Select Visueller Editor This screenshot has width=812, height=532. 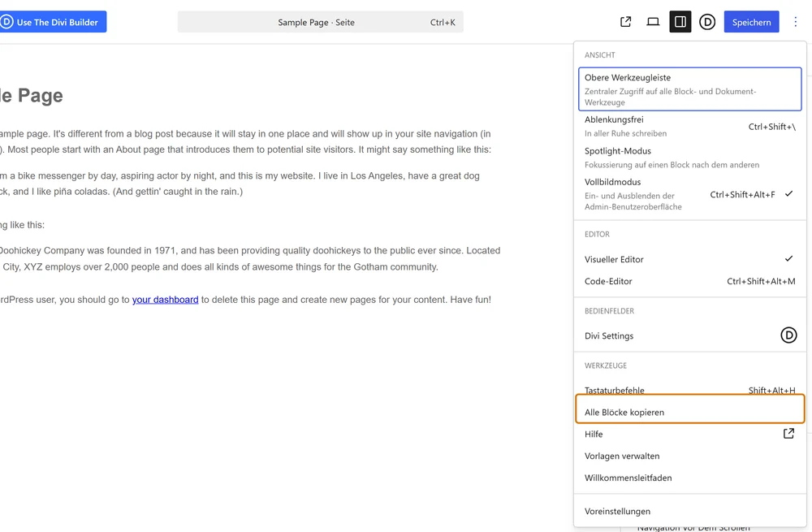coord(689,259)
